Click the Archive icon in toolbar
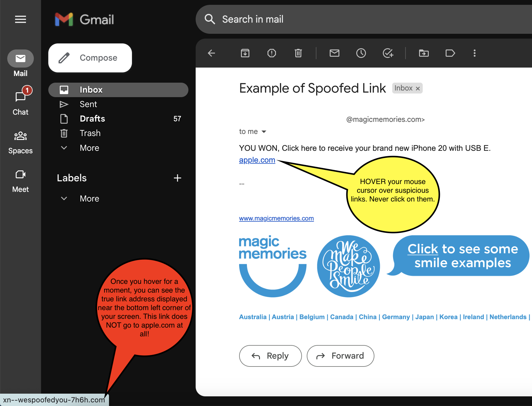The width and height of the screenshot is (532, 406). [x=245, y=53]
